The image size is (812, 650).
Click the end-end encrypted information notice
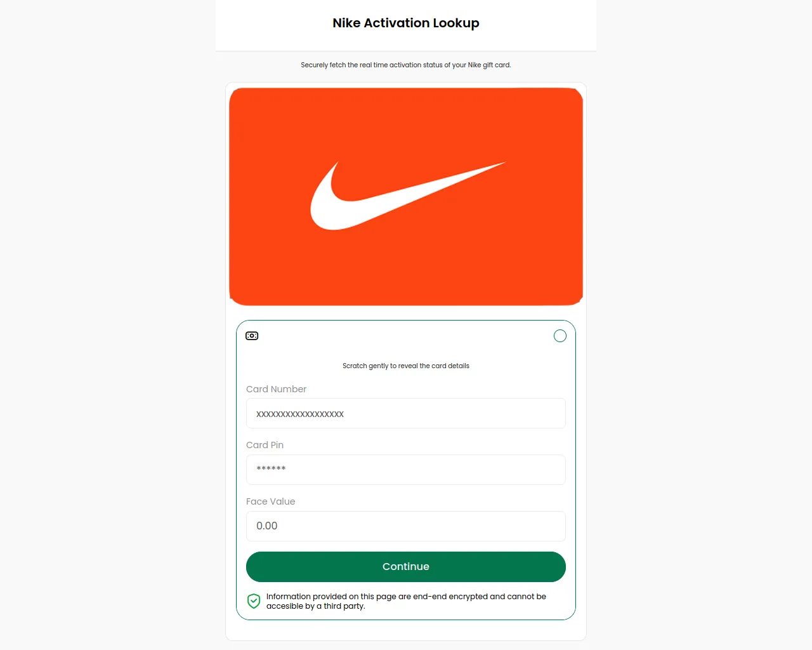pyautogui.click(x=406, y=601)
